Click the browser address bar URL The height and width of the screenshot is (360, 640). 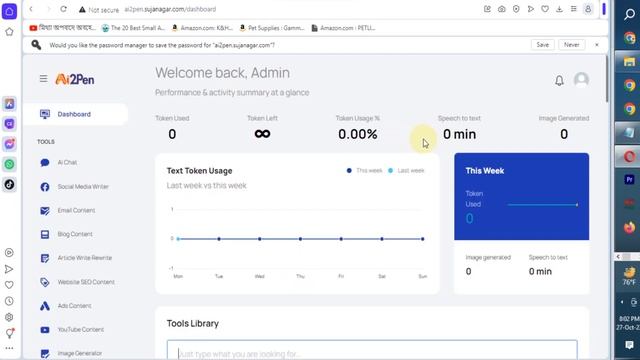point(170,9)
